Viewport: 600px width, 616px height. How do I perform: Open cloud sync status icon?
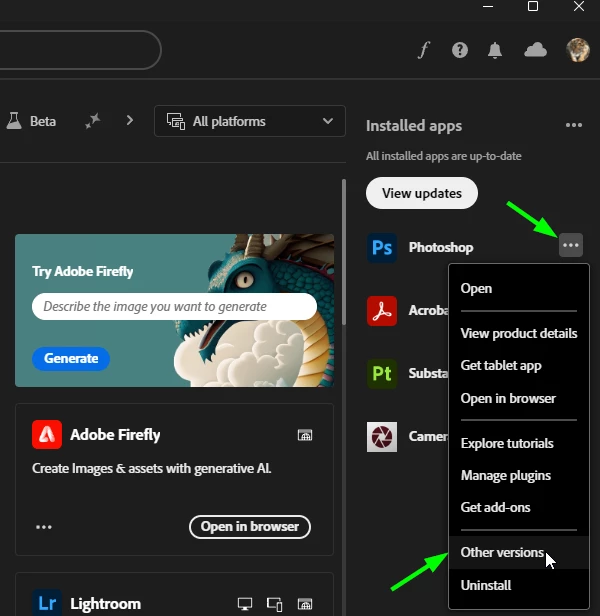click(535, 50)
